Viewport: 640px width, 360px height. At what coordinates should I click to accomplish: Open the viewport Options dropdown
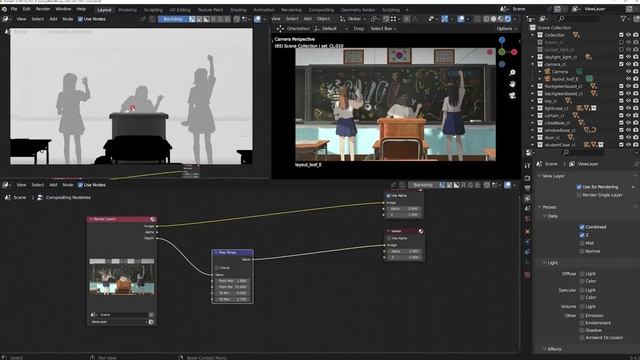coord(507,29)
